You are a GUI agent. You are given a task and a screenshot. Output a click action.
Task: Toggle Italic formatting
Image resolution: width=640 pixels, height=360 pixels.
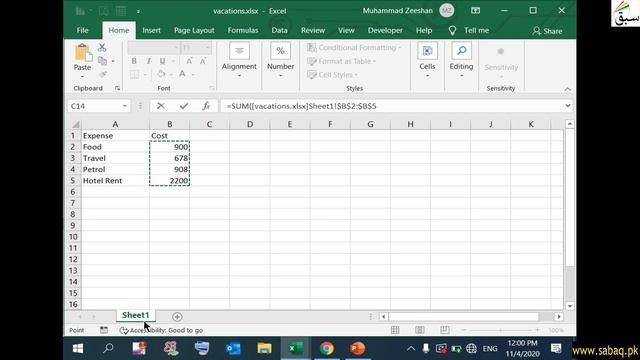(x=148, y=61)
